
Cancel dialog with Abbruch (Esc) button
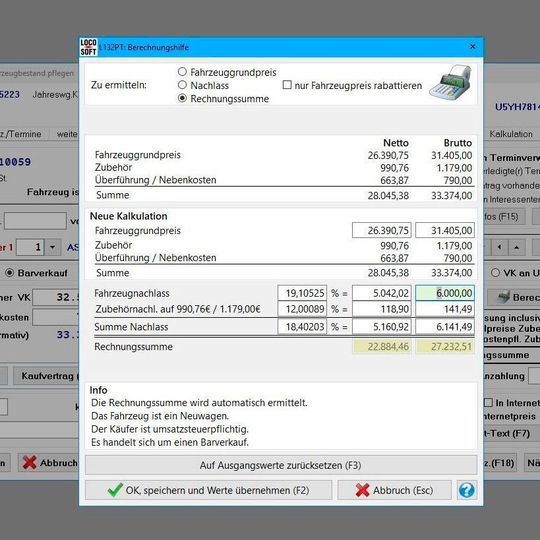coord(394,490)
